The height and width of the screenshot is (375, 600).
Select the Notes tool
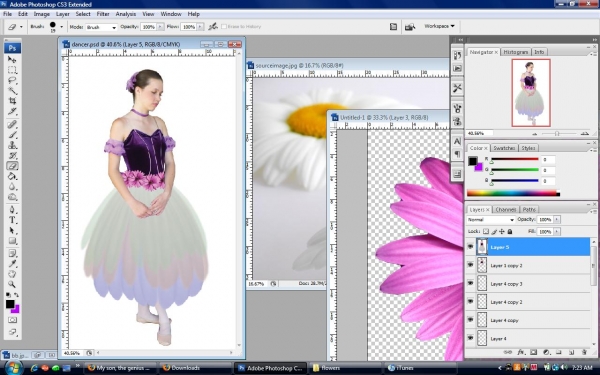point(12,253)
